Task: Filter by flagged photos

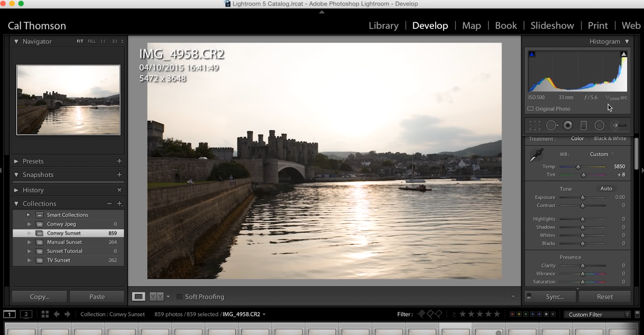Action: pyautogui.click(x=421, y=314)
